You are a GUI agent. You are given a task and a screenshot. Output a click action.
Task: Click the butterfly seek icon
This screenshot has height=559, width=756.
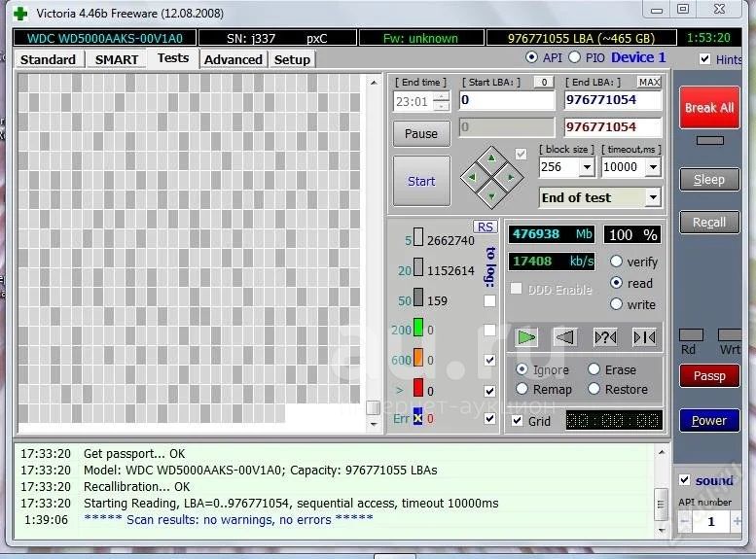pyautogui.click(x=643, y=337)
